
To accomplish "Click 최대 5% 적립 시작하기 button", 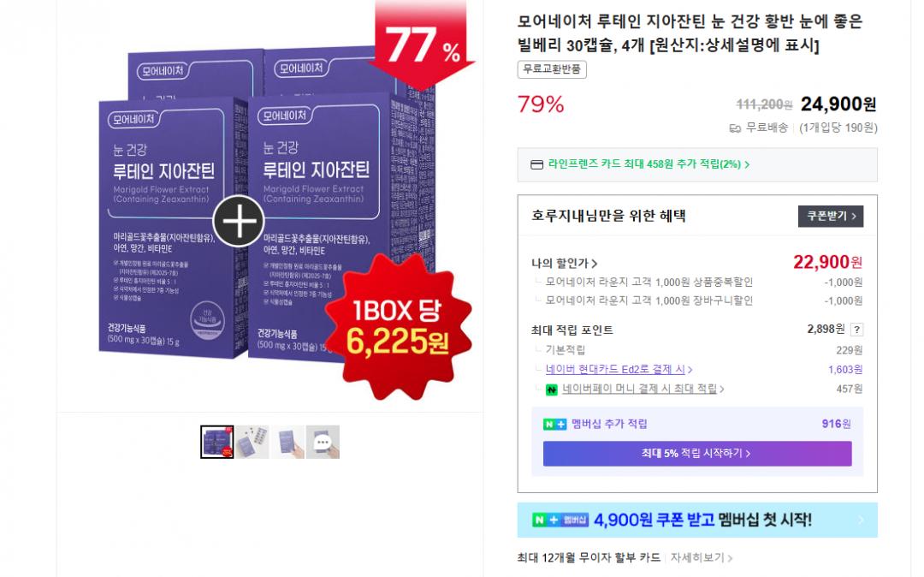I will point(697,454).
